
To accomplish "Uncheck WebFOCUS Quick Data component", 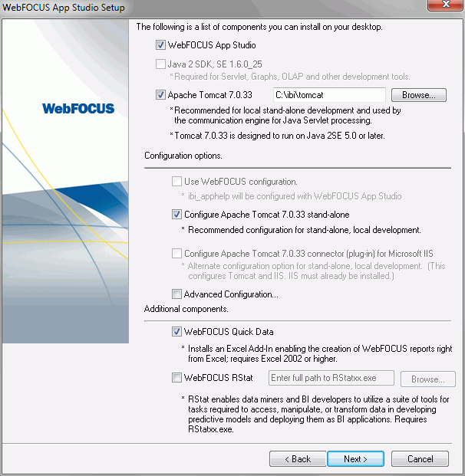I will click(177, 331).
